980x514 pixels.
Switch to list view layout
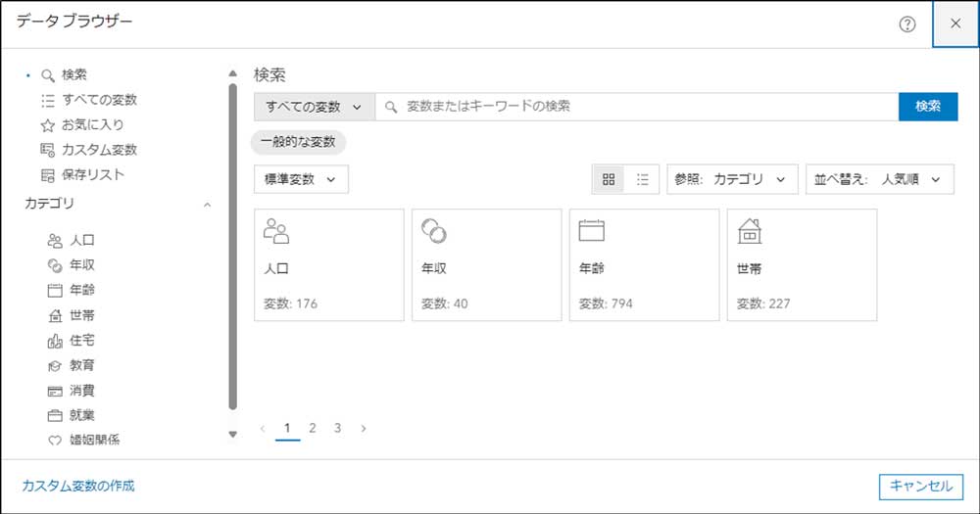pos(642,179)
